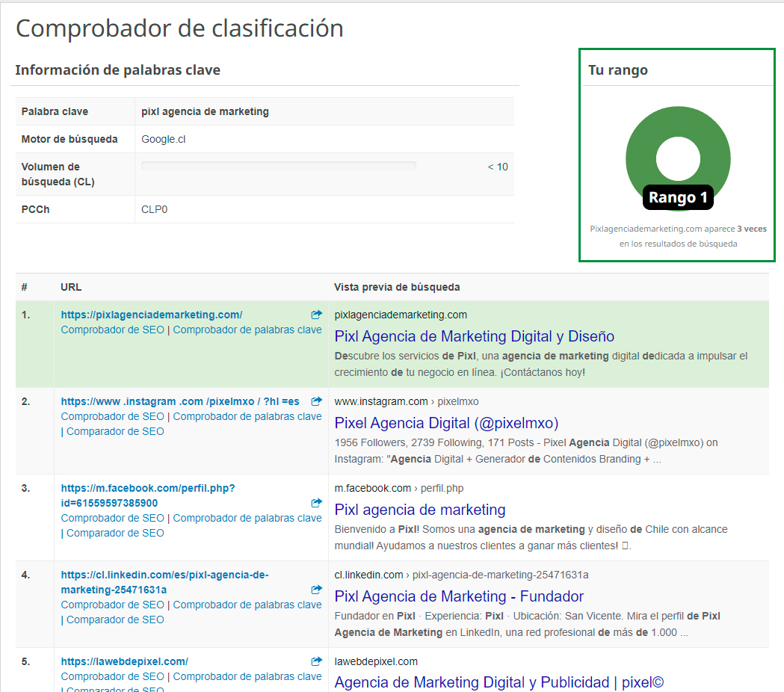This screenshot has height=692, width=784.
Task: Open external link icon for pixlagenciademarketing.com row
Action: click(316, 315)
